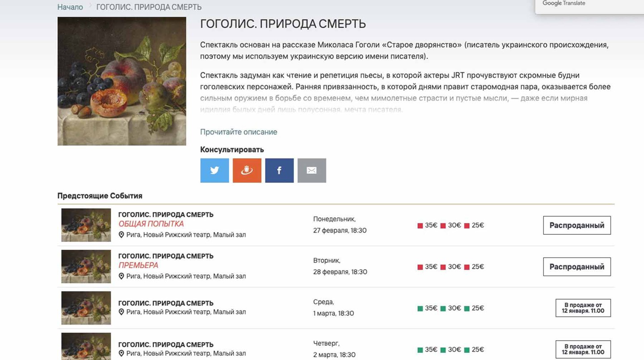
Task: Open thumbnail of 1 марта event
Action: pyautogui.click(x=86, y=308)
